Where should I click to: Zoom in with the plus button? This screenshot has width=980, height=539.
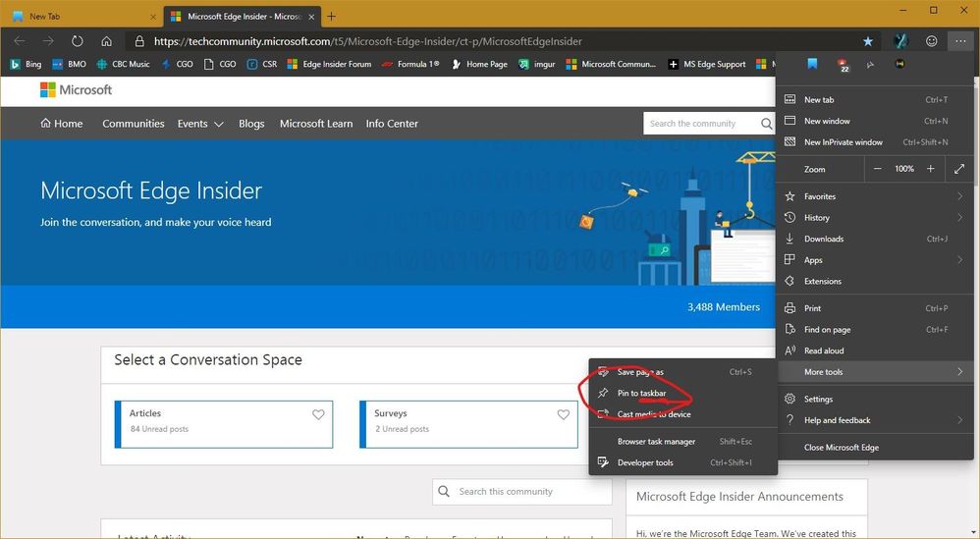(931, 169)
